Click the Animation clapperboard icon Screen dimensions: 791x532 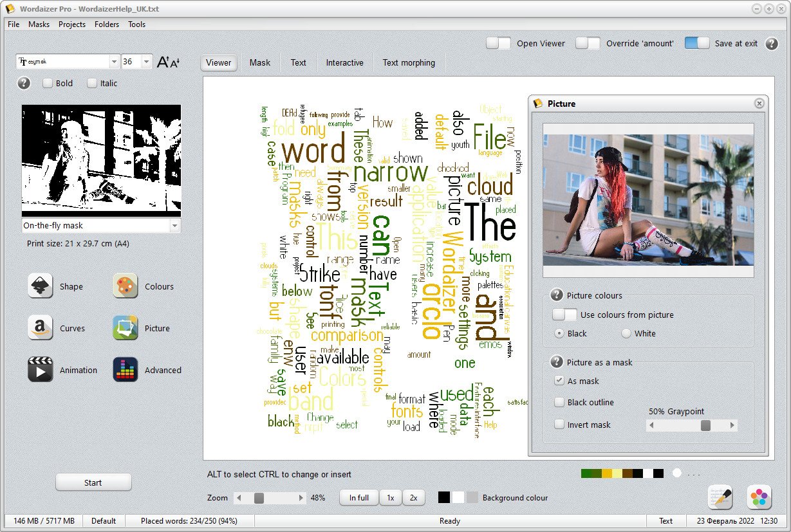click(x=40, y=370)
